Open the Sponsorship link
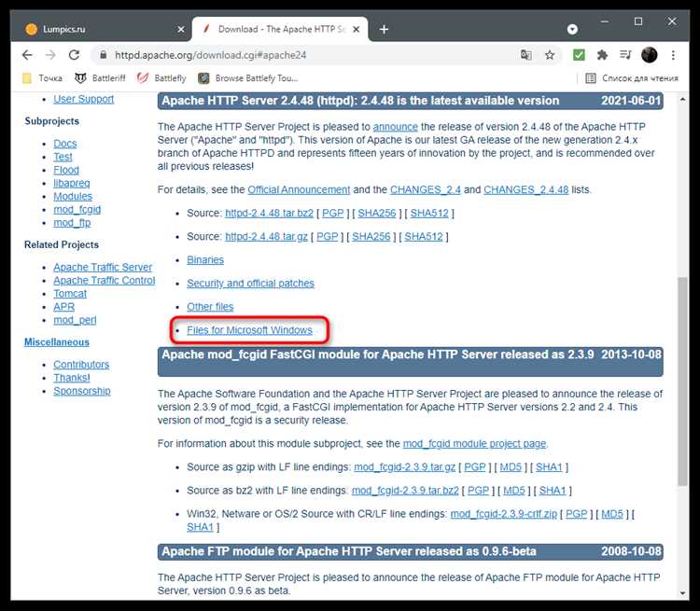The height and width of the screenshot is (611, 700). click(82, 391)
